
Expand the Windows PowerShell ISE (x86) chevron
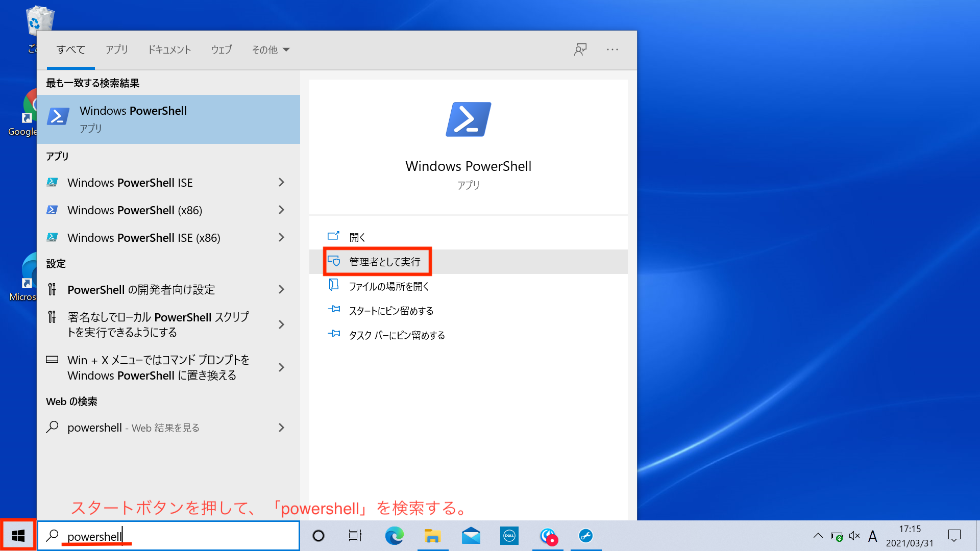tap(281, 238)
